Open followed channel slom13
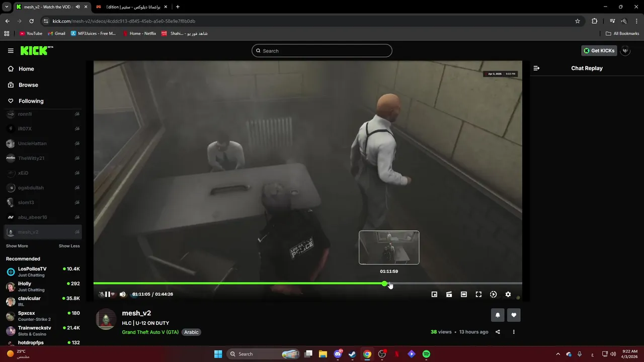 click(x=43, y=202)
